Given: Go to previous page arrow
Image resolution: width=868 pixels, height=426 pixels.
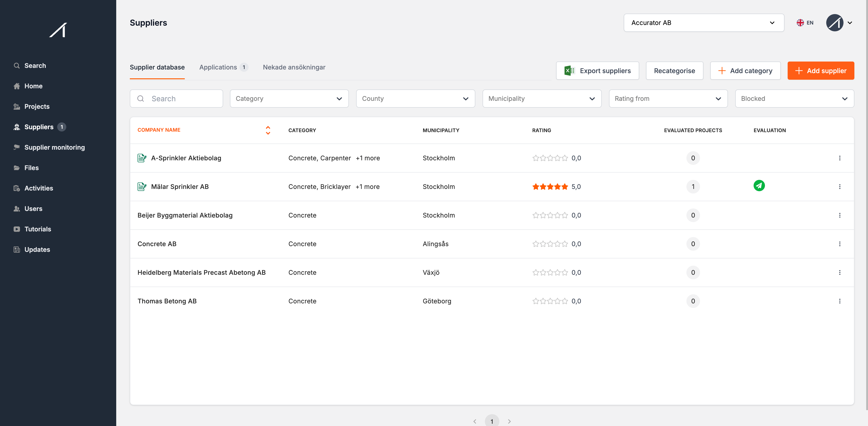Looking at the screenshot, I should point(474,421).
